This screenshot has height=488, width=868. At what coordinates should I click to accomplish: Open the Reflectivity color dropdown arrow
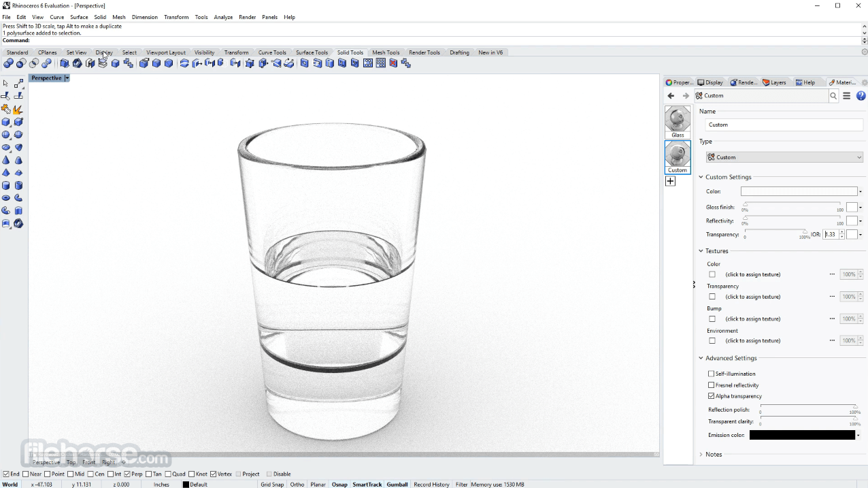click(x=861, y=221)
